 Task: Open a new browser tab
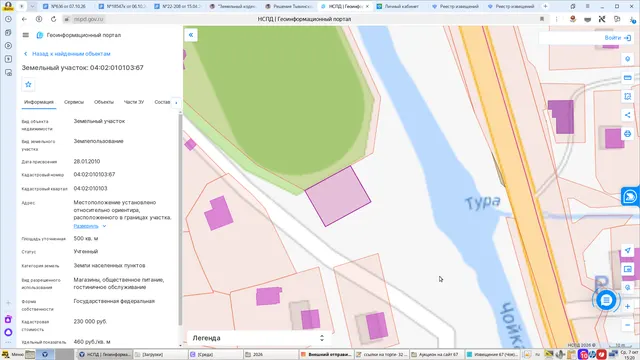click(545, 6)
